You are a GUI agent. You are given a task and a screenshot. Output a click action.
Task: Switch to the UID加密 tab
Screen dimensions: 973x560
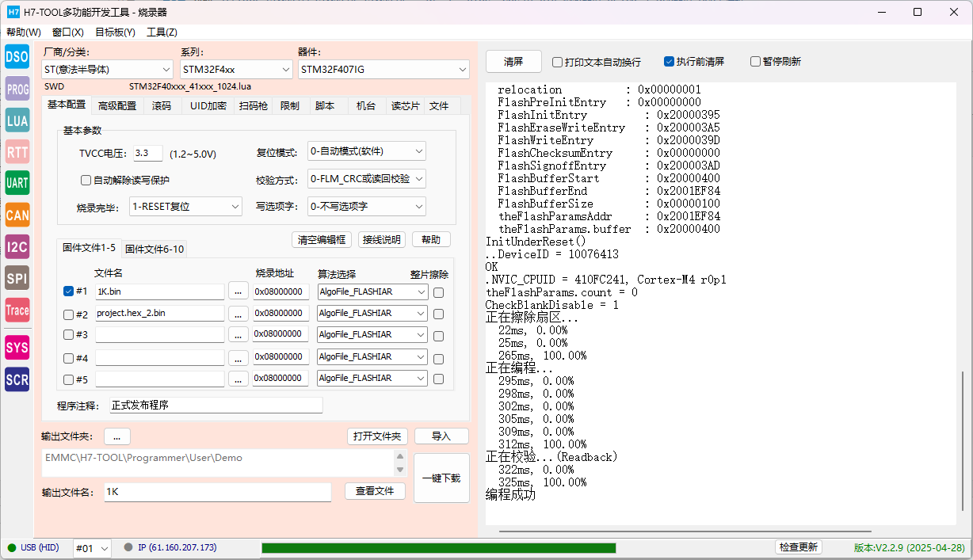(x=208, y=106)
